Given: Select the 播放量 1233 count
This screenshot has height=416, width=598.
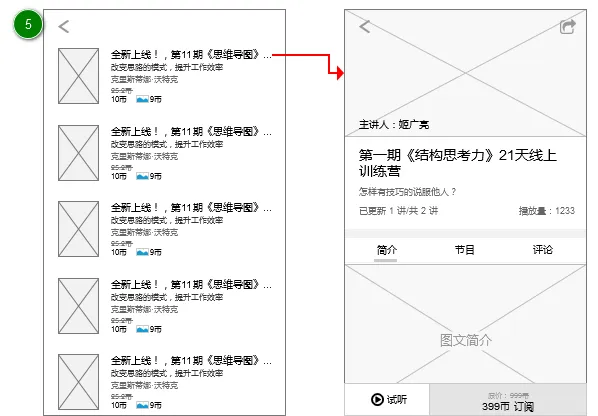Looking at the screenshot, I should coord(547,211).
